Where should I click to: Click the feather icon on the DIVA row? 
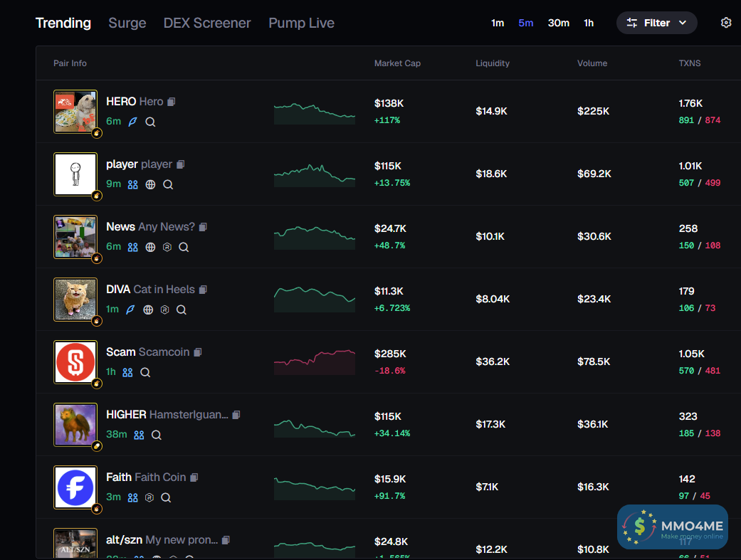[130, 310]
